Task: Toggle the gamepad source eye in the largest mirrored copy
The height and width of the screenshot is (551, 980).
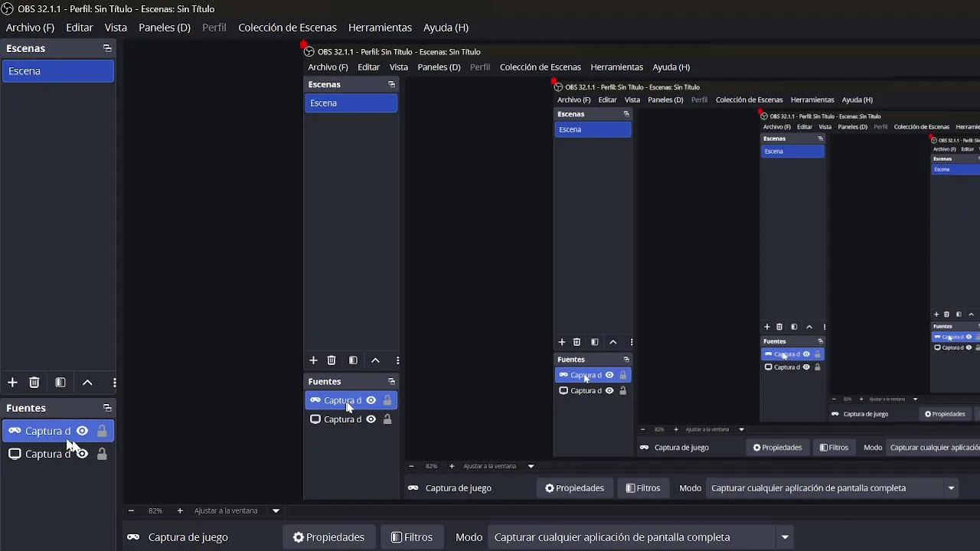Action: pos(371,400)
